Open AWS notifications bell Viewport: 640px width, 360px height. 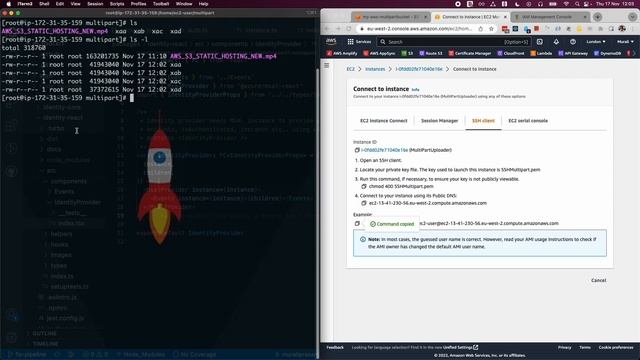pyautogui.click(x=556, y=42)
